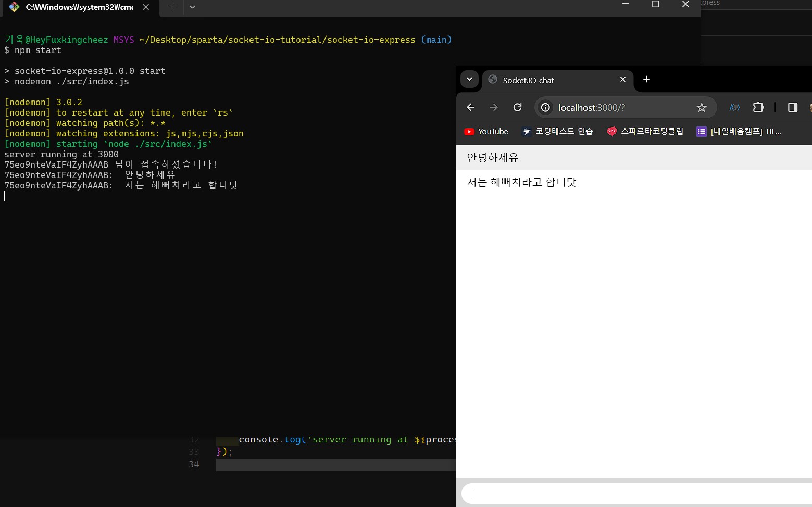Bookmark this page with the star

point(702,107)
